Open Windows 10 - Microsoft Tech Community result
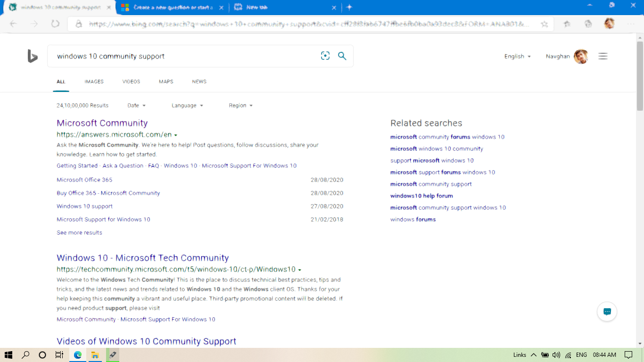This screenshot has height=362, width=644. point(143,258)
